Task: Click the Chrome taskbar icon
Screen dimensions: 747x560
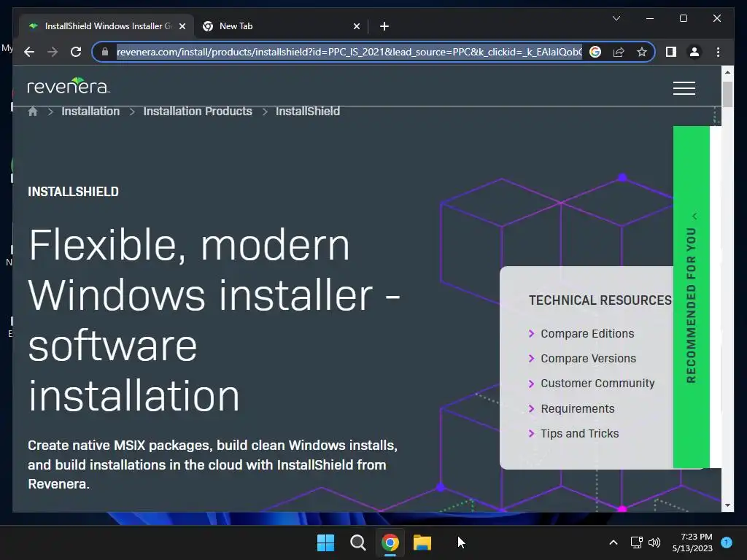Action: pos(390,542)
